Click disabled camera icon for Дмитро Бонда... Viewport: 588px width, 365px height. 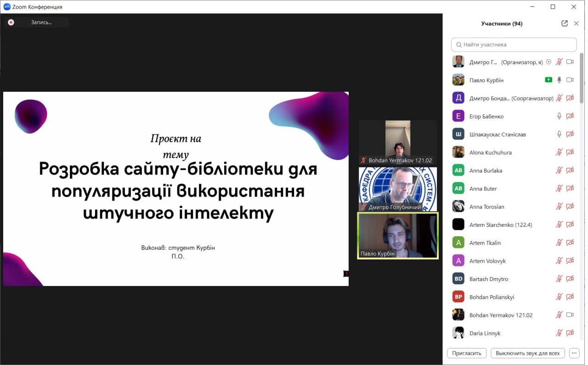tap(570, 98)
